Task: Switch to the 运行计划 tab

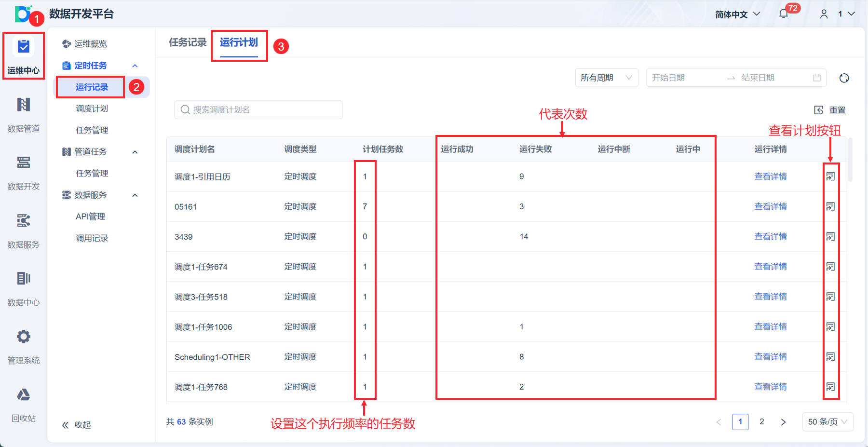Action: click(239, 42)
